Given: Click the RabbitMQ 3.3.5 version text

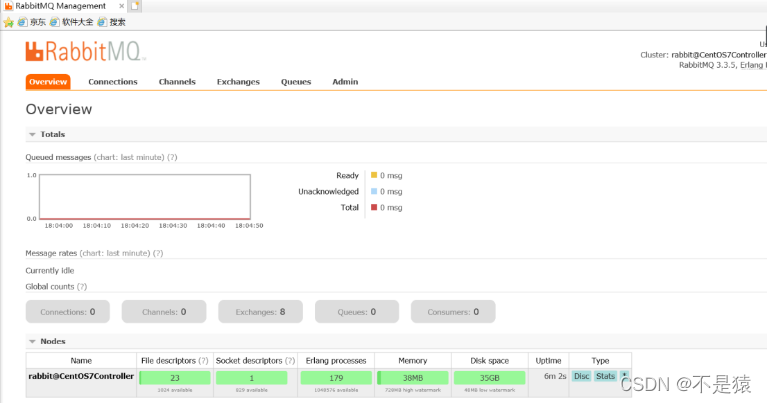Looking at the screenshot, I should click(x=707, y=65).
